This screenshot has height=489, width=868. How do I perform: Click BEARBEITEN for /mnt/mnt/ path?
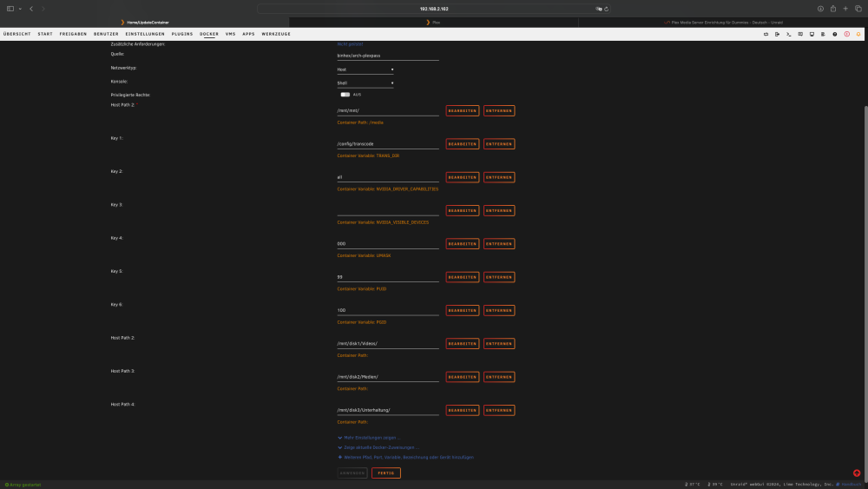(x=463, y=111)
